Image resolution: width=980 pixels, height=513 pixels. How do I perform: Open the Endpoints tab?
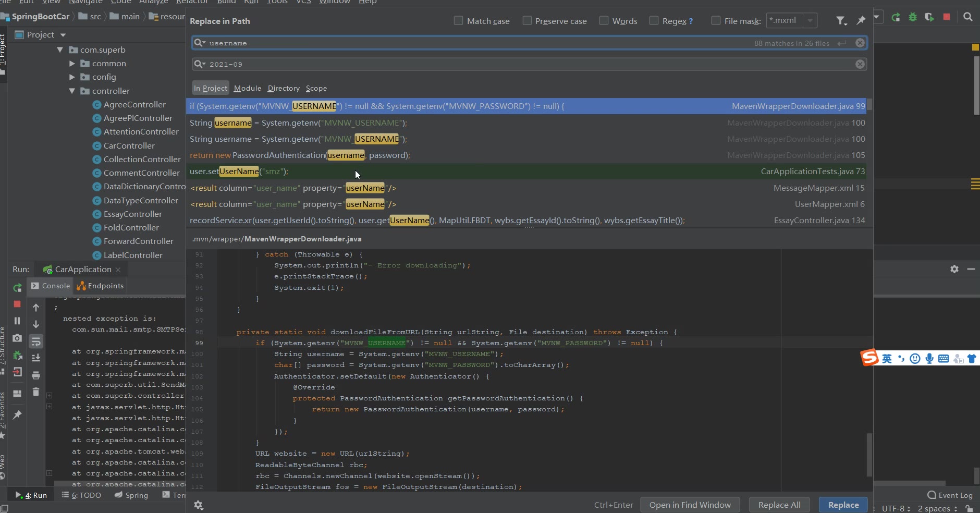101,286
